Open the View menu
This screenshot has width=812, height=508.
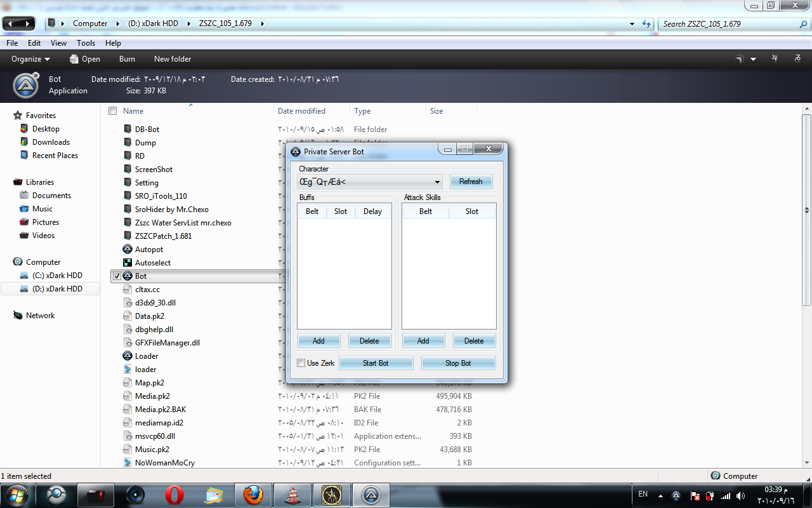click(58, 43)
